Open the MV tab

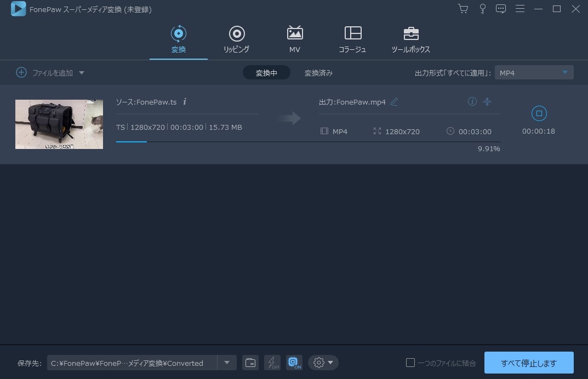click(x=295, y=39)
